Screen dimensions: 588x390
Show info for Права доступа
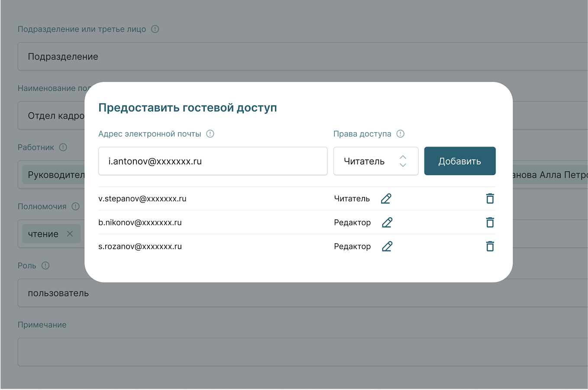coord(401,134)
